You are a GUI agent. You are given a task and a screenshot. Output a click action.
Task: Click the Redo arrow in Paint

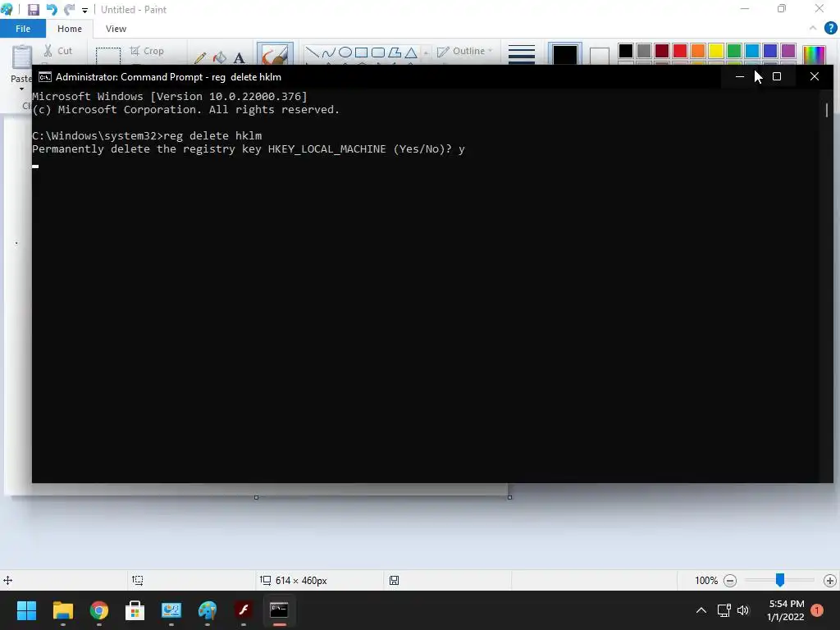click(x=69, y=10)
